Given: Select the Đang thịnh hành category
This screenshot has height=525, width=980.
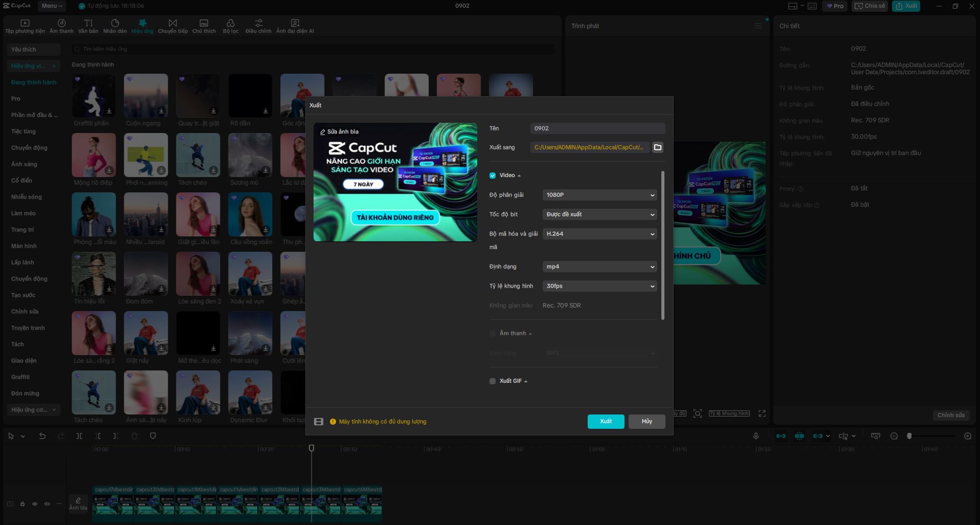Looking at the screenshot, I should [x=33, y=82].
